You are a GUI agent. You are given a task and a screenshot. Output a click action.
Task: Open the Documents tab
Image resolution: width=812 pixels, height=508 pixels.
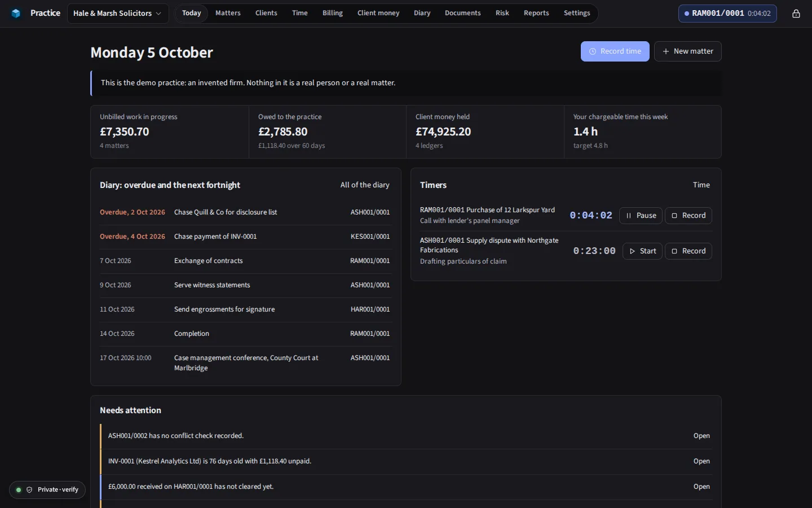coord(463,13)
